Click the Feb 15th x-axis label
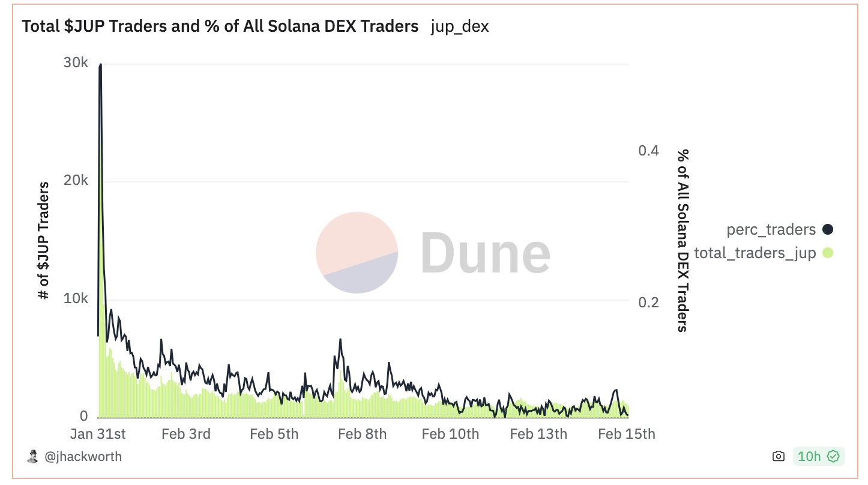868x485 pixels. [627, 434]
